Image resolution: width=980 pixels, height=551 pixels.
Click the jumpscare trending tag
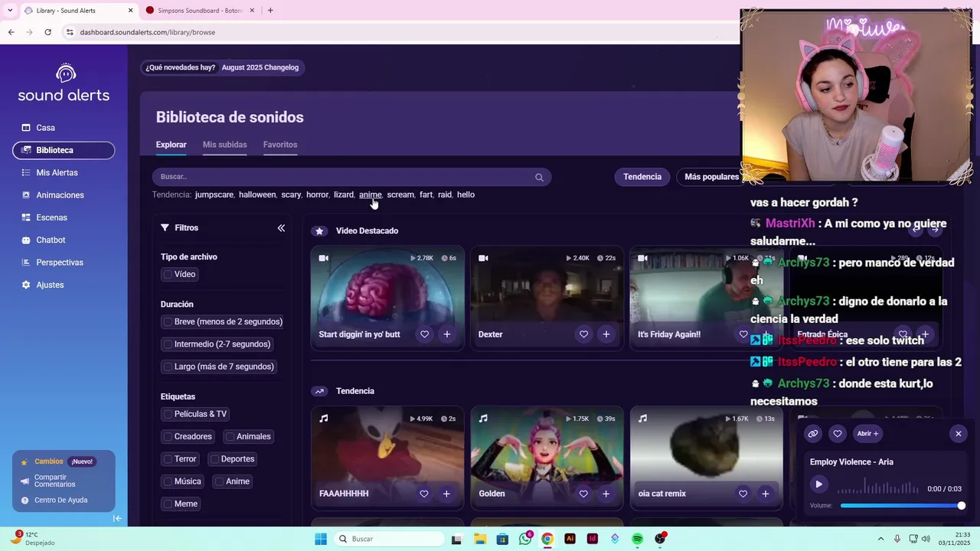214,194
